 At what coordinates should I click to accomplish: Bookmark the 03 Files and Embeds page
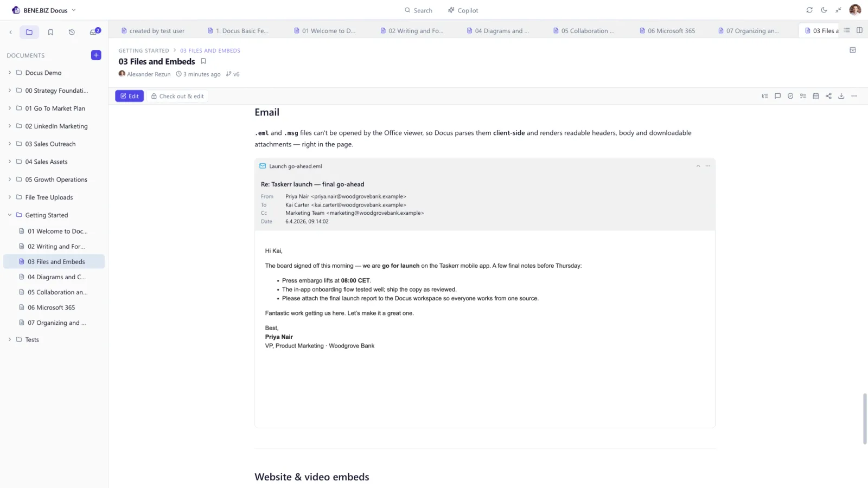(x=203, y=61)
